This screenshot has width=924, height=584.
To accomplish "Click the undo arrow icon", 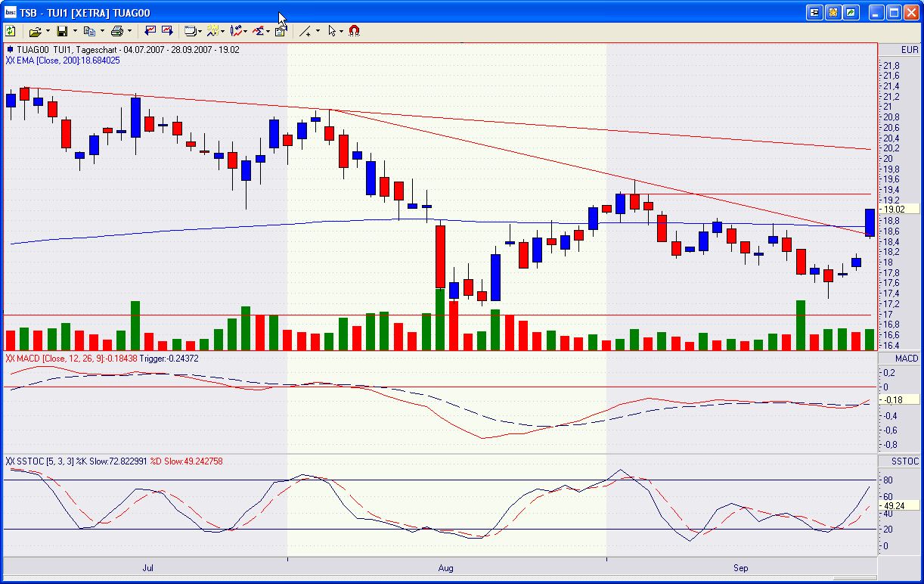I will 150,31.
